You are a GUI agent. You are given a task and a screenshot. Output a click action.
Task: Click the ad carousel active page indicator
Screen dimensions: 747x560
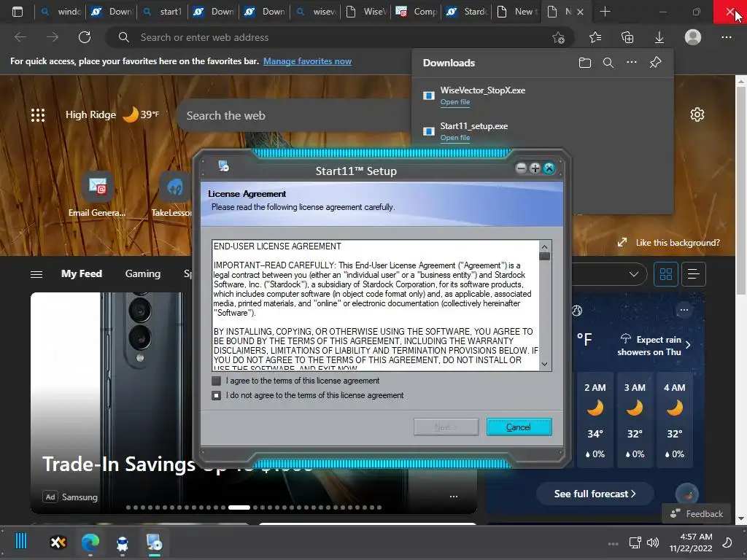click(x=239, y=507)
